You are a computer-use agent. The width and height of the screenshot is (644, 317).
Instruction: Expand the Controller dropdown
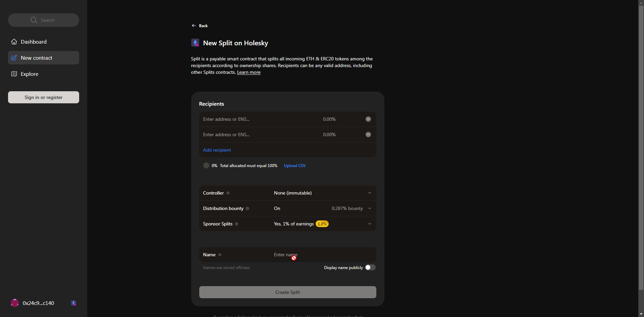click(x=369, y=193)
